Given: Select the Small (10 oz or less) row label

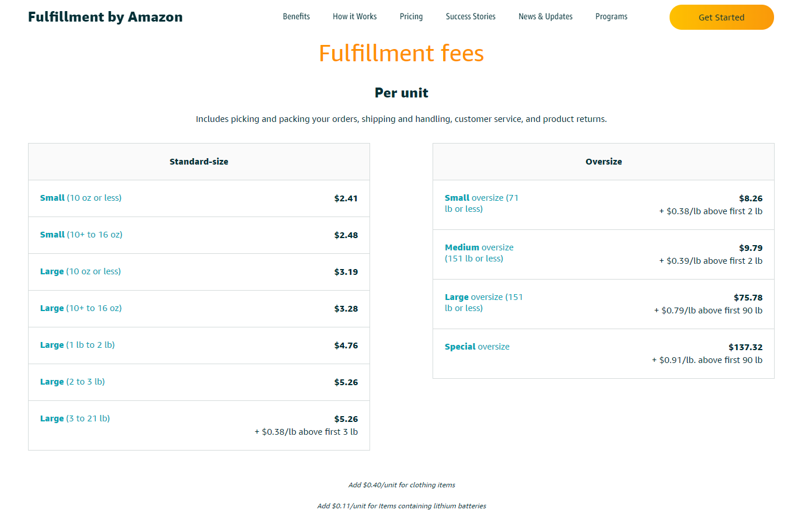Looking at the screenshot, I should click(81, 198).
